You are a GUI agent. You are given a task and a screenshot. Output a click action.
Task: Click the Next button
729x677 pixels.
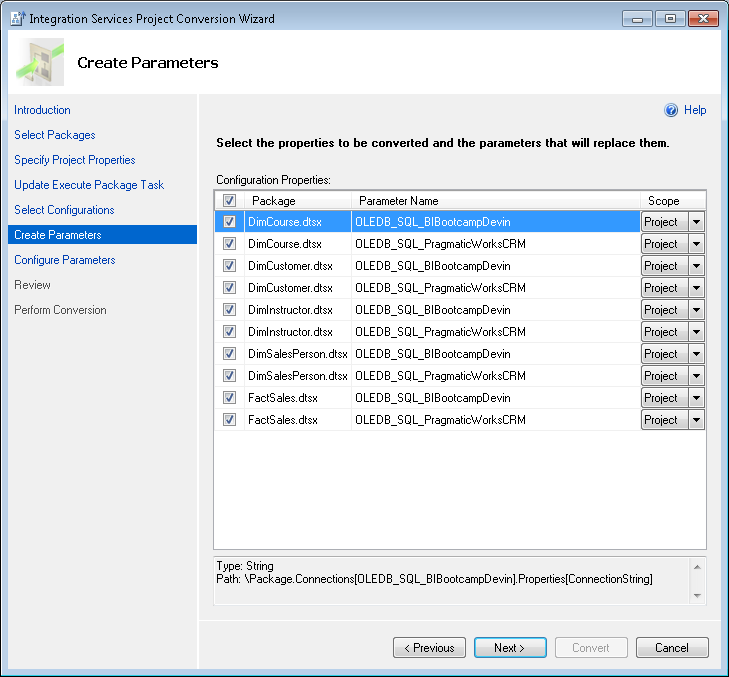click(x=510, y=648)
